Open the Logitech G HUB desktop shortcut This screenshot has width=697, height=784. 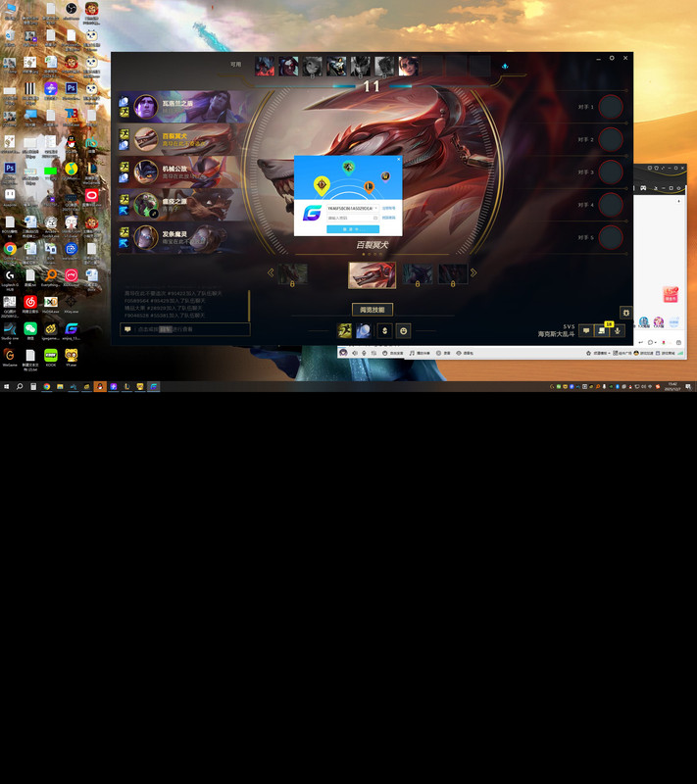pos(10,279)
